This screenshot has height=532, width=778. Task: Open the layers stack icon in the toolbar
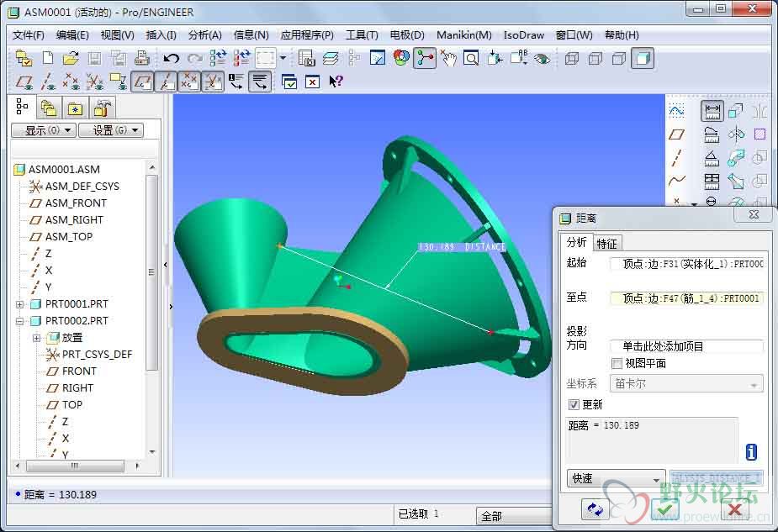pyautogui.click(x=331, y=59)
